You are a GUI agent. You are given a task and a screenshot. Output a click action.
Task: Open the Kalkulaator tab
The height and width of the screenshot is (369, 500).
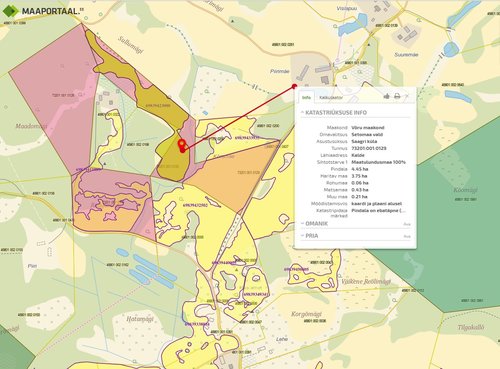point(331,98)
